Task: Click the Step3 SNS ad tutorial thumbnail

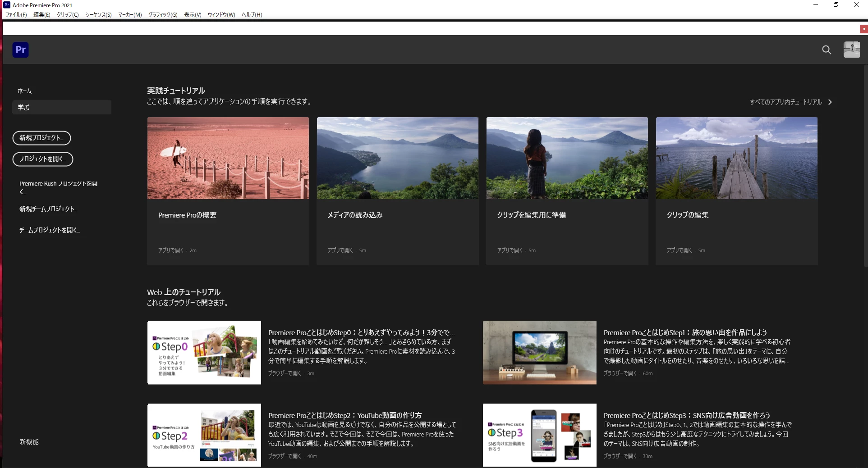Action: pyautogui.click(x=540, y=435)
